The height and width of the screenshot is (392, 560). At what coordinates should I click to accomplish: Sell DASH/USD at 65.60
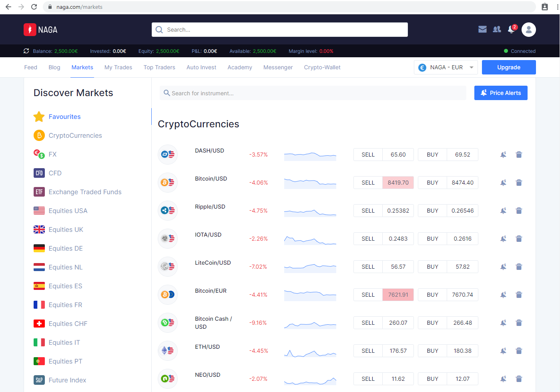[383, 155]
